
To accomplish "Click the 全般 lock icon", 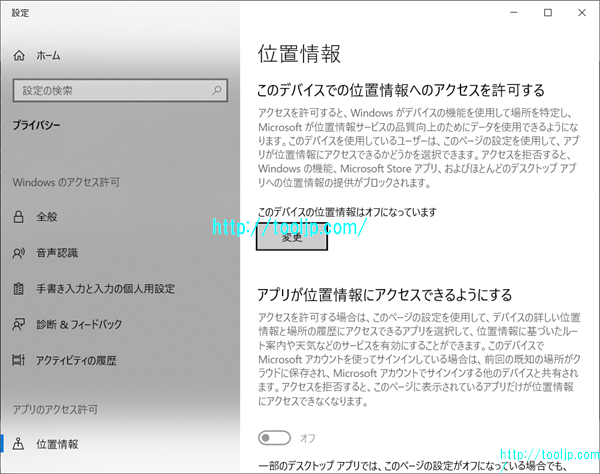I will click(18, 217).
